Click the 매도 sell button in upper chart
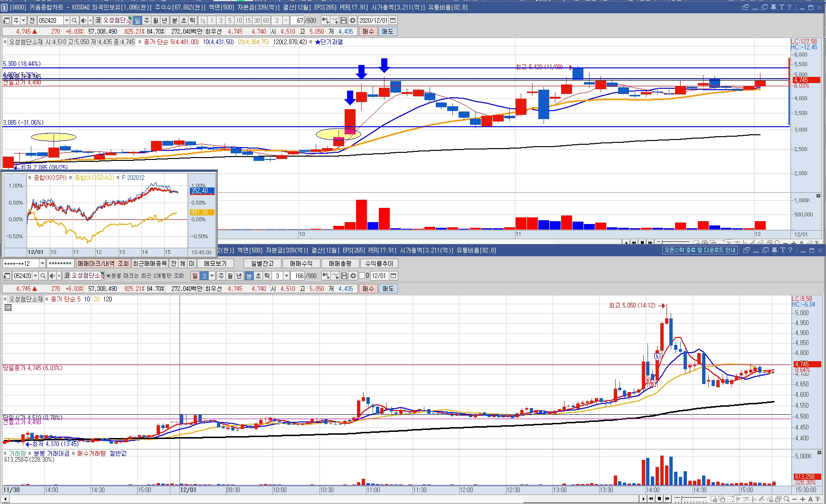The width and height of the screenshot is (826, 504). pos(387,31)
